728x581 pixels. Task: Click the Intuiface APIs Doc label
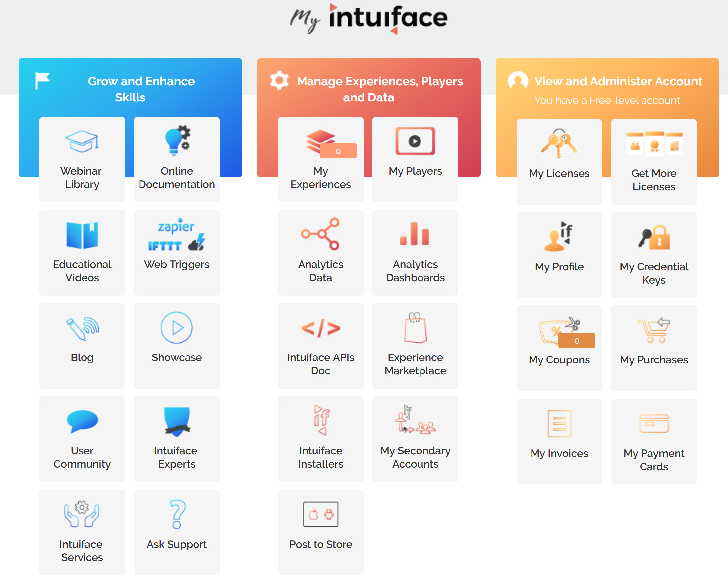coord(320,364)
